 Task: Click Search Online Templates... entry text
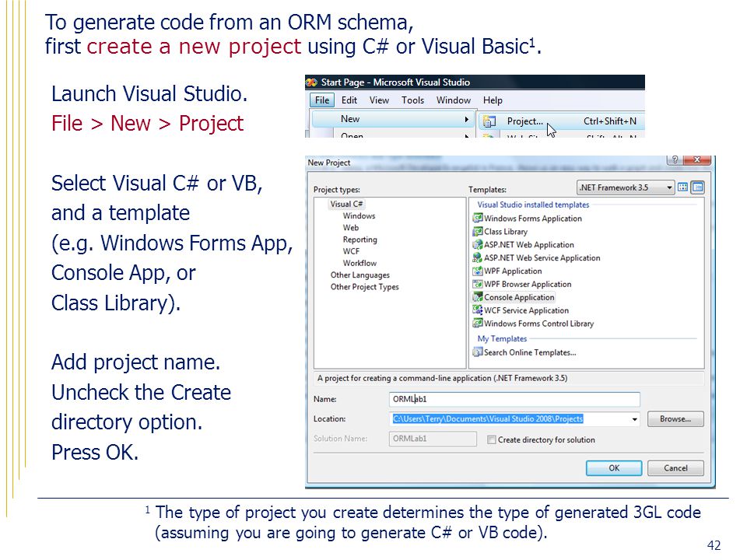[x=530, y=353]
